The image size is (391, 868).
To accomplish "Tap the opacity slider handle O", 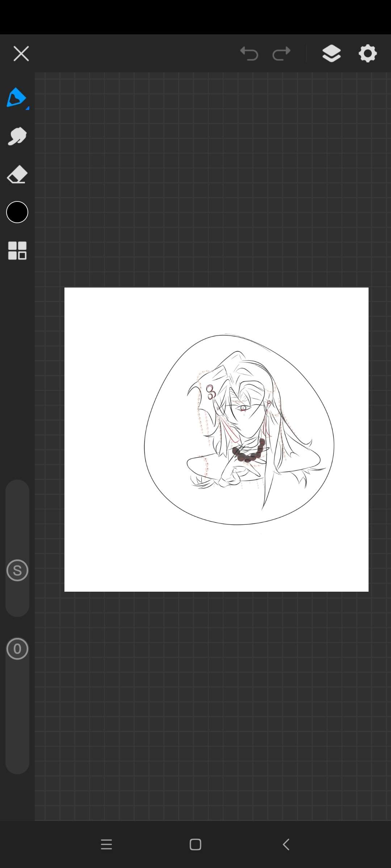I will (17, 649).
